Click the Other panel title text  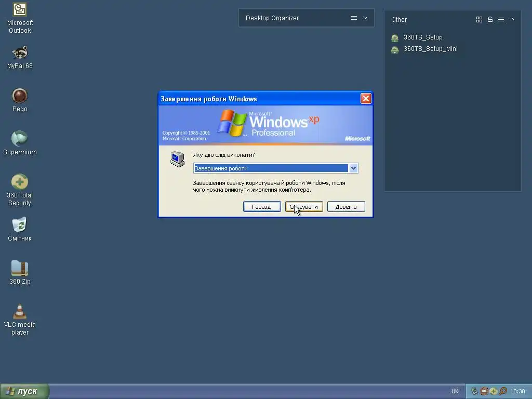[398, 20]
